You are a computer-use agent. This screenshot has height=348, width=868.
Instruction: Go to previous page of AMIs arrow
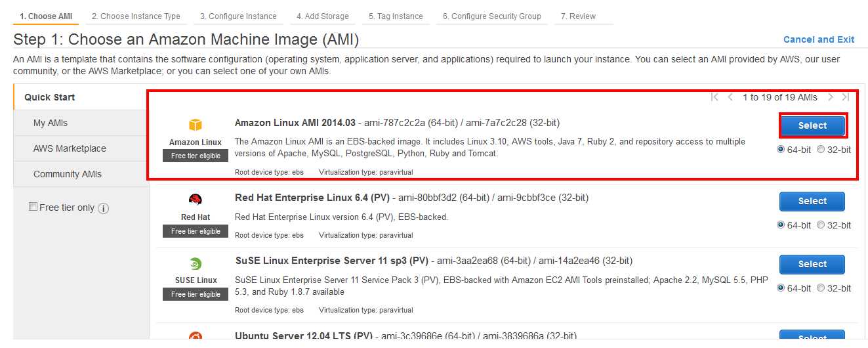point(730,97)
